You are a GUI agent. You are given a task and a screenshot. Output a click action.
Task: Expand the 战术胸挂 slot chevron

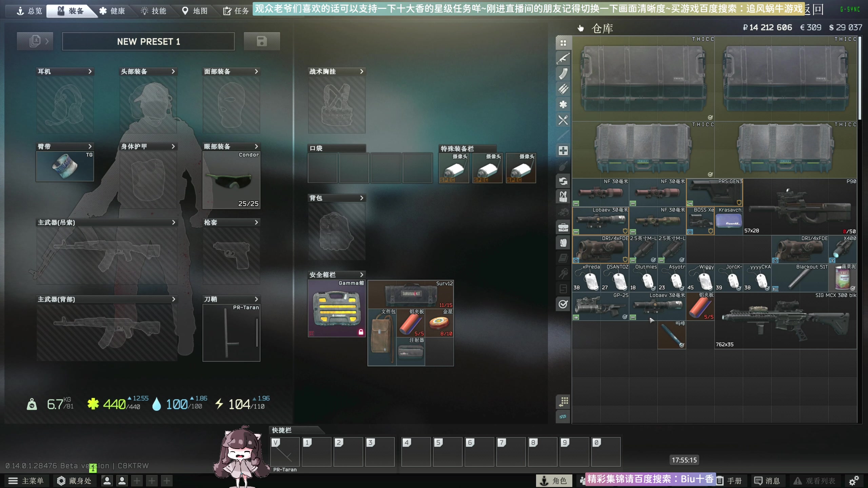[x=361, y=72]
